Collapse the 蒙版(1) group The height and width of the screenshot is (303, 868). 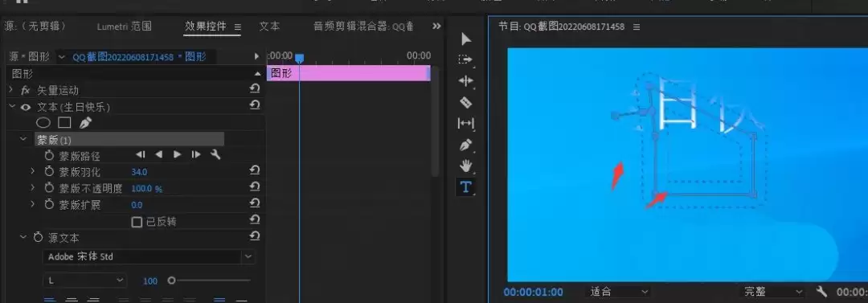click(23, 139)
